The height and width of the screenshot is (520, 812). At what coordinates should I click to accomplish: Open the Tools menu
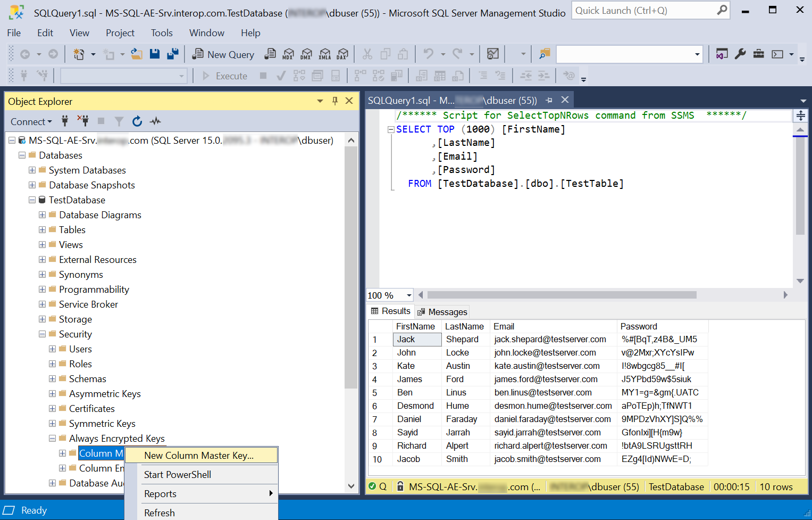click(x=162, y=33)
